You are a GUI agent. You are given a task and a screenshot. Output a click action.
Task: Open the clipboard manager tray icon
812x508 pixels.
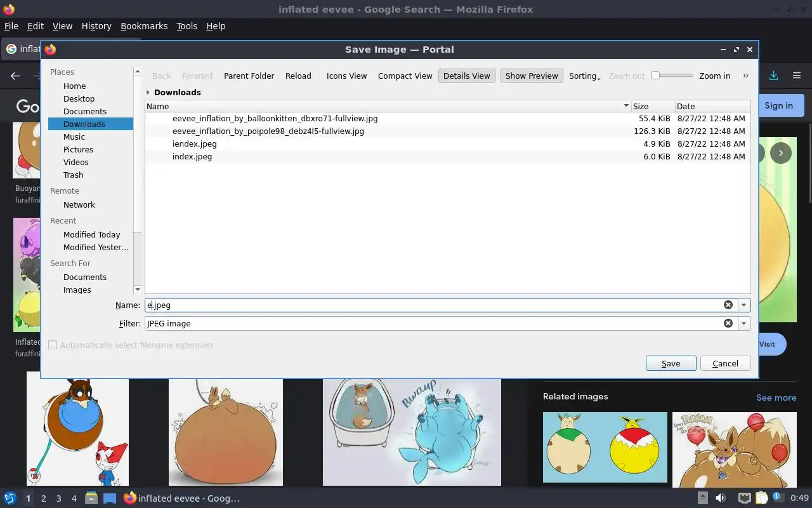(x=762, y=498)
